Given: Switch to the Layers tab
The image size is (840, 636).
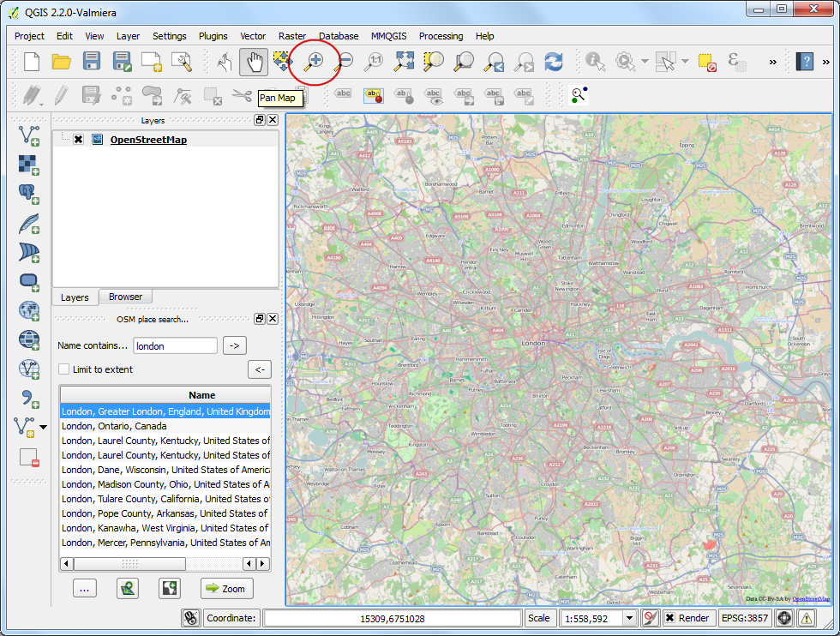Looking at the screenshot, I should (x=75, y=297).
